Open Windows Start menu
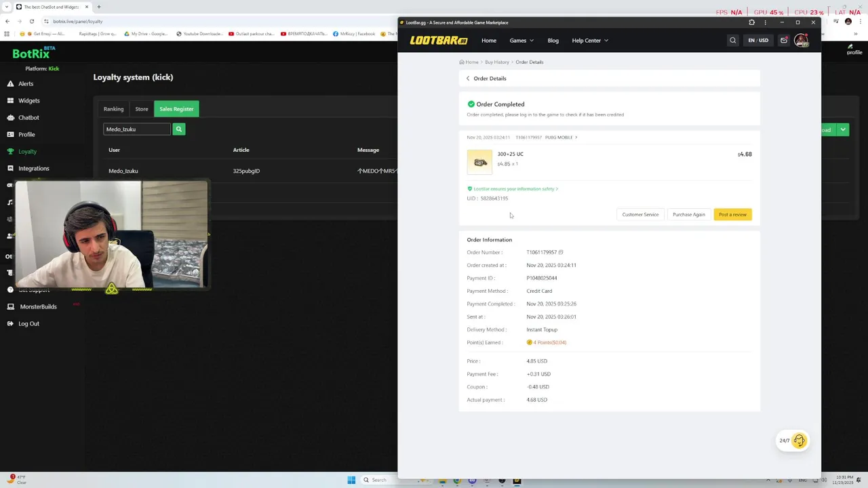Viewport: 868px width, 488px height. click(x=351, y=480)
